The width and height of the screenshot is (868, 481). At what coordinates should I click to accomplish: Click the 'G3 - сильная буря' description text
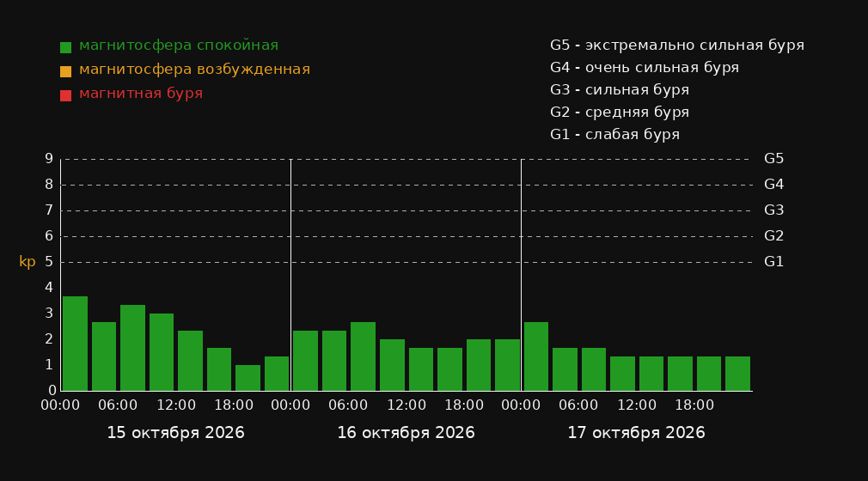pos(620,89)
